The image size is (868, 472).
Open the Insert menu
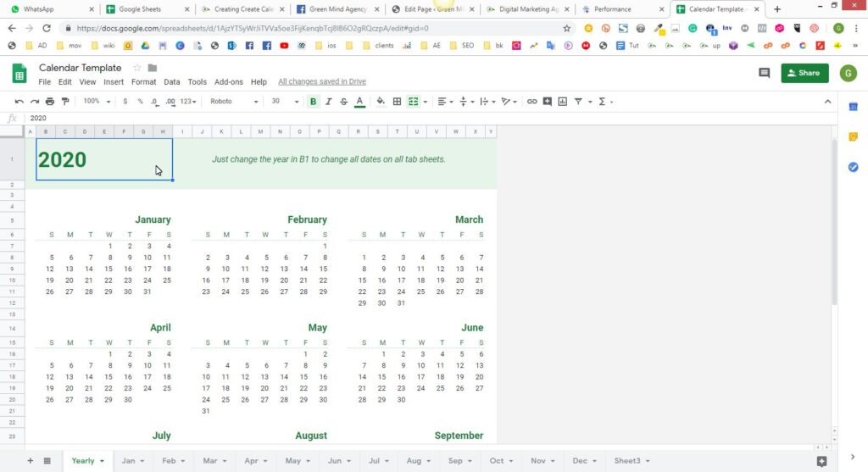pyautogui.click(x=114, y=81)
